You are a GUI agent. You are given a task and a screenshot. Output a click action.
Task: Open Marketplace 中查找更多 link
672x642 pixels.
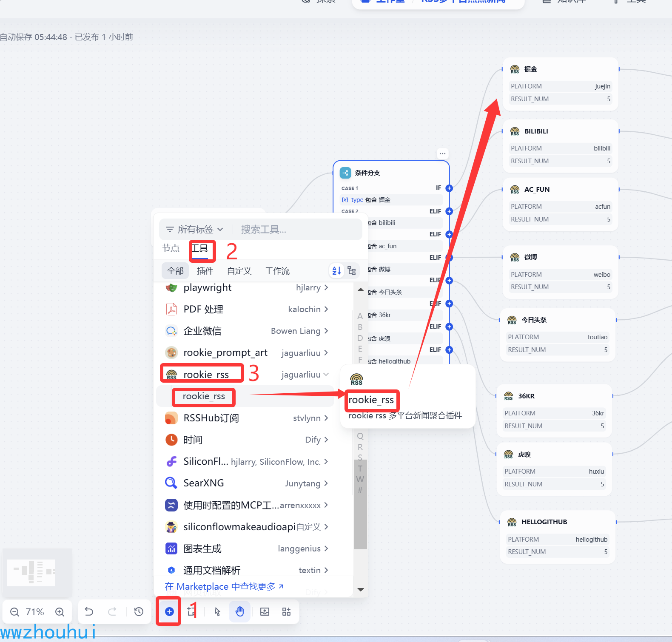[224, 587]
